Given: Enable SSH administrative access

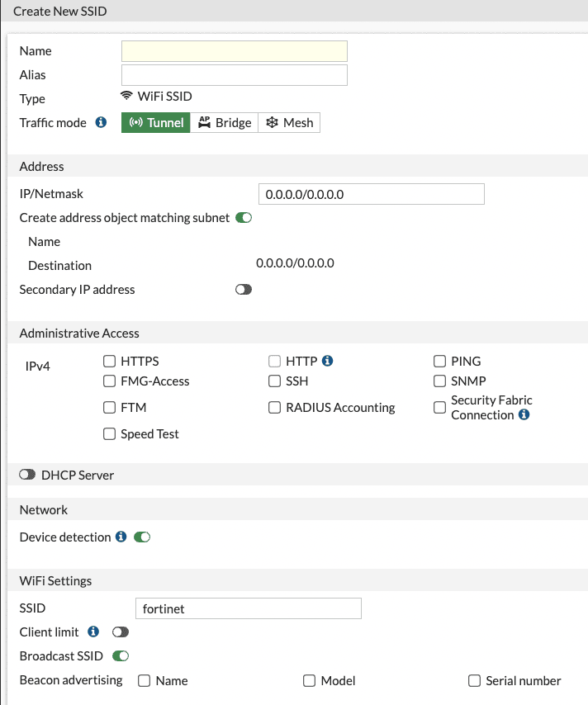Looking at the screenshot, I should [x=274, y=381].
